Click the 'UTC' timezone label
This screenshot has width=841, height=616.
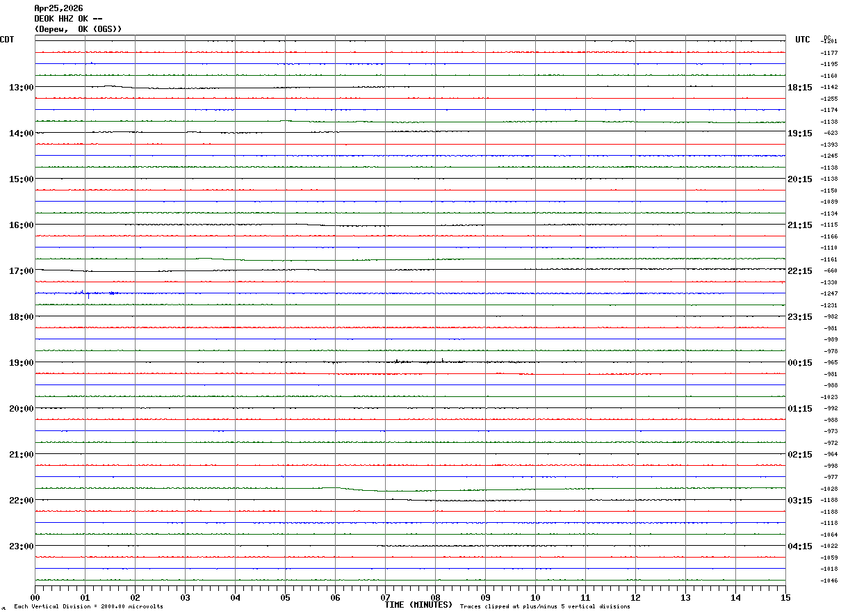tap(803, 40)
